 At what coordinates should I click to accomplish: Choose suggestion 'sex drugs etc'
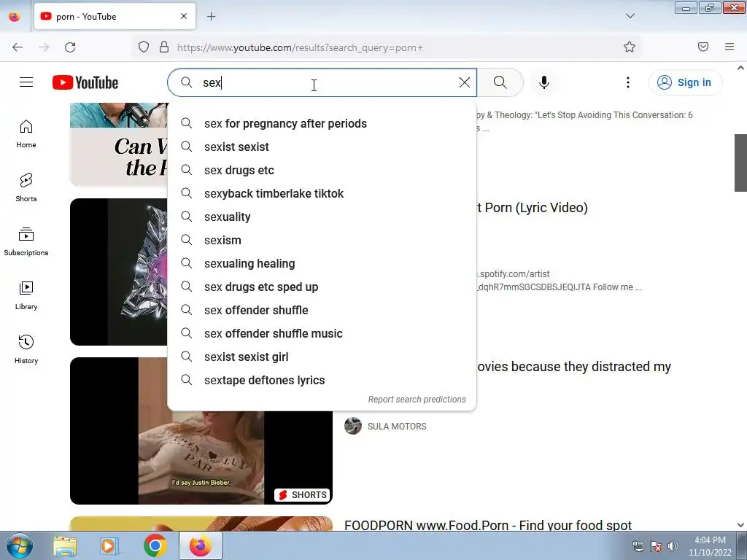[322, 170]
